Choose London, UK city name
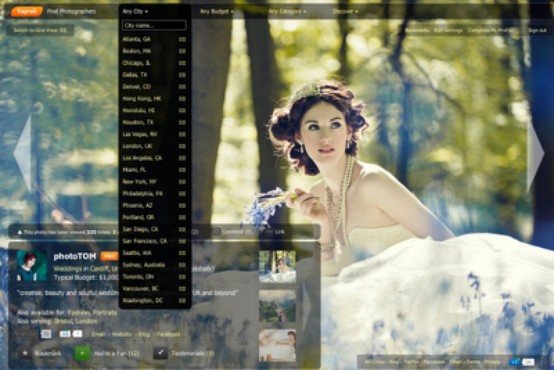Image resolution: width=554 pixels, height=370 pixels. pos(137,146)
